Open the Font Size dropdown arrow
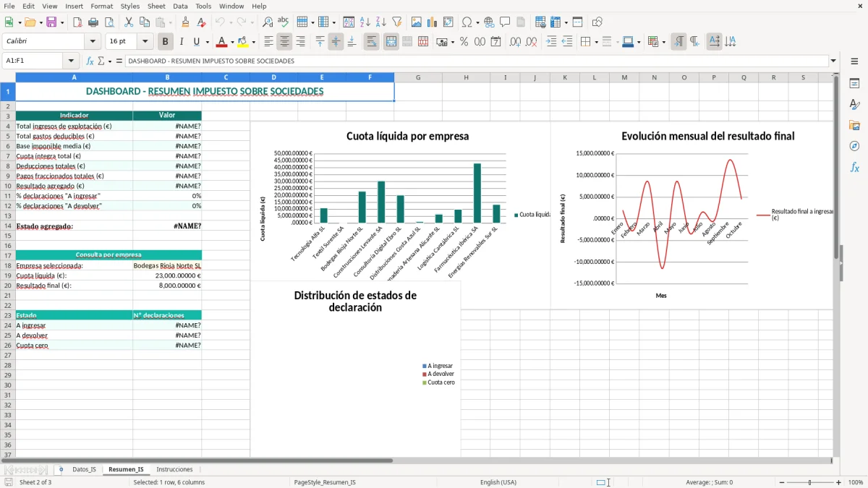 (x=145, y=42)
